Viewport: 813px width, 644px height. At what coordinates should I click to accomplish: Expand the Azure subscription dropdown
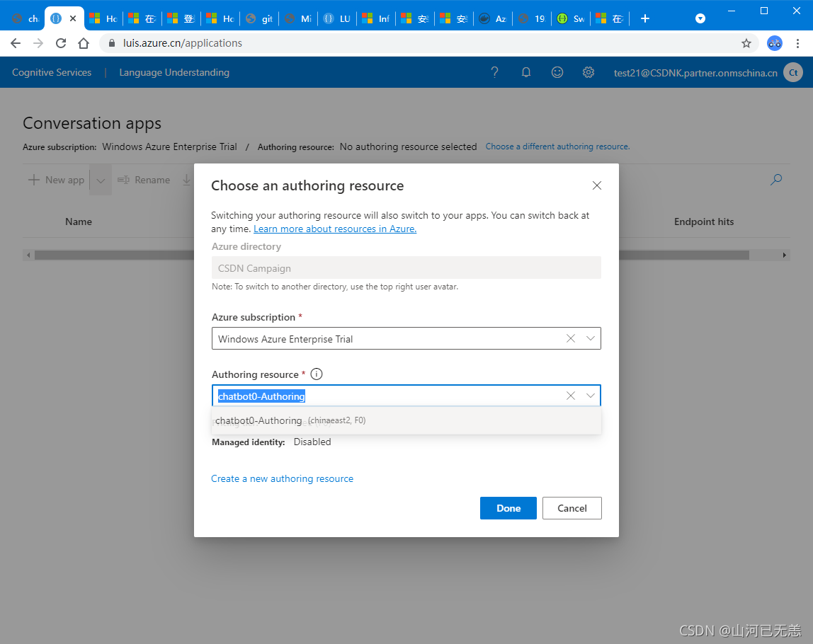[590, 339]
